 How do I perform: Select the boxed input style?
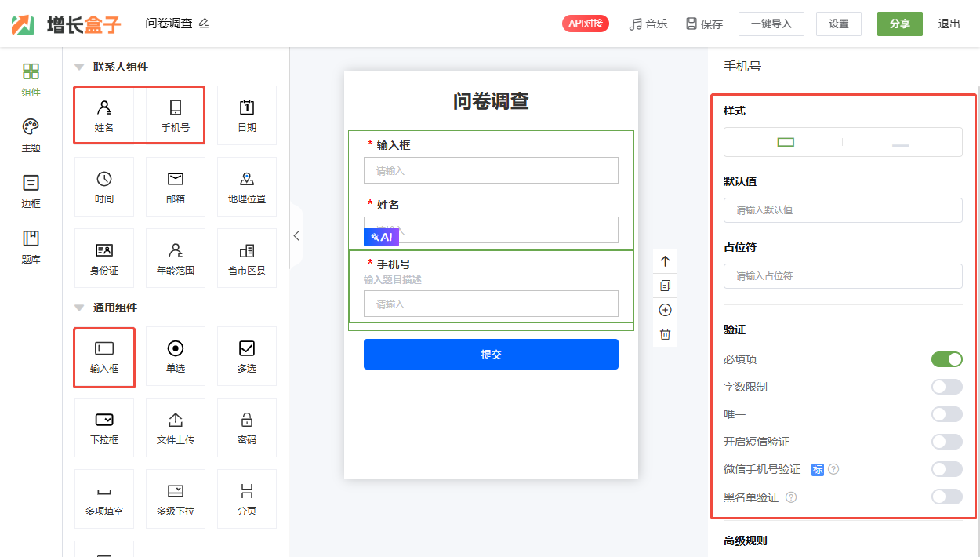click(x=785, y=142)
